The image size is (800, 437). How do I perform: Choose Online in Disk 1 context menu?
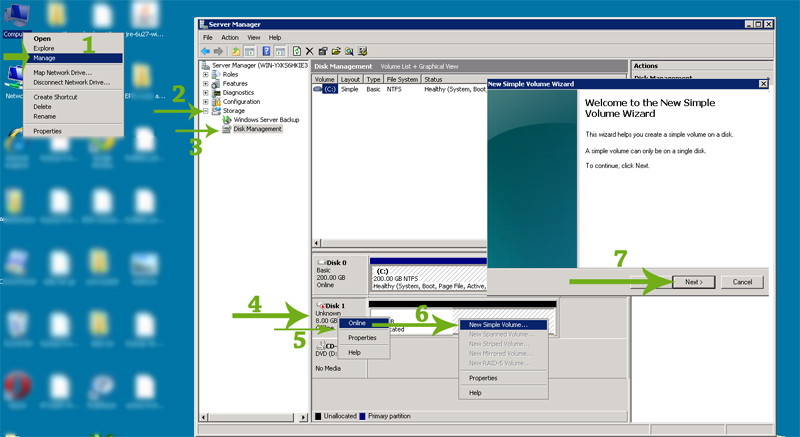(x=364, y=323)
